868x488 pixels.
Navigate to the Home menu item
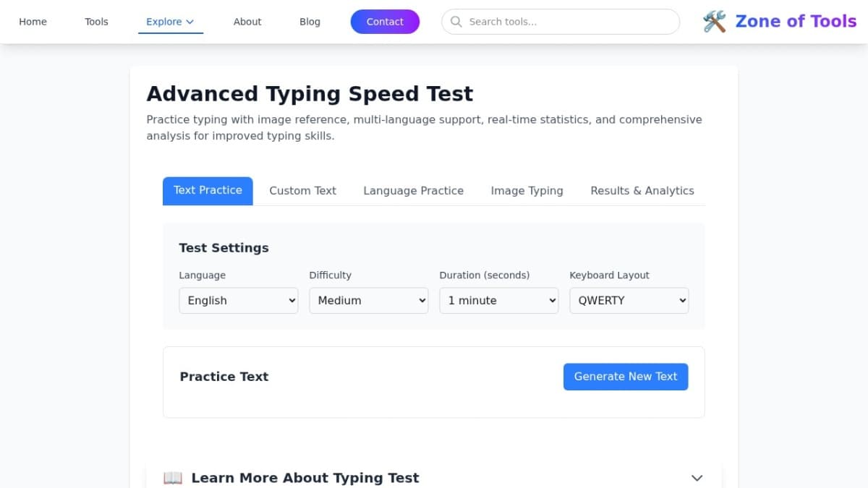pos(33,22)
